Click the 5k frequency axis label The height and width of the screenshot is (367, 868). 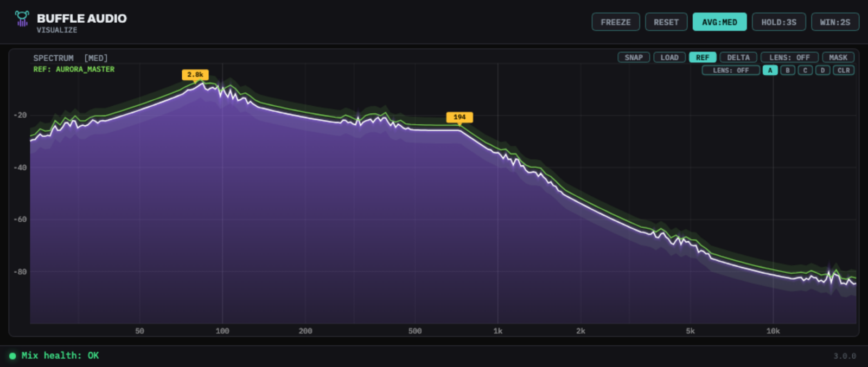pyautogui.click(x=691, y=331)
